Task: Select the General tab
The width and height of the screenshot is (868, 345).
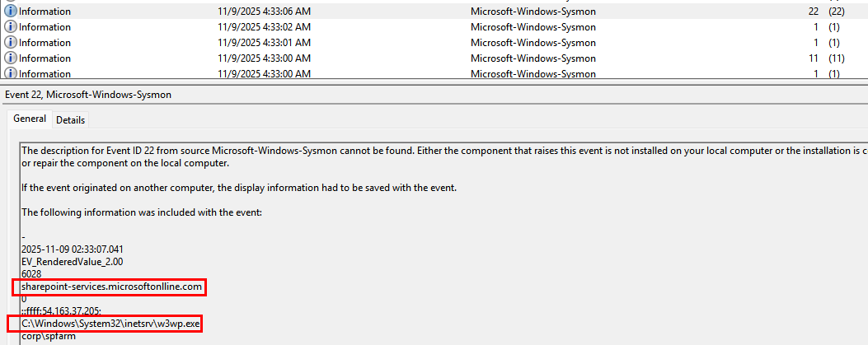Action: (x=30, y=119)
